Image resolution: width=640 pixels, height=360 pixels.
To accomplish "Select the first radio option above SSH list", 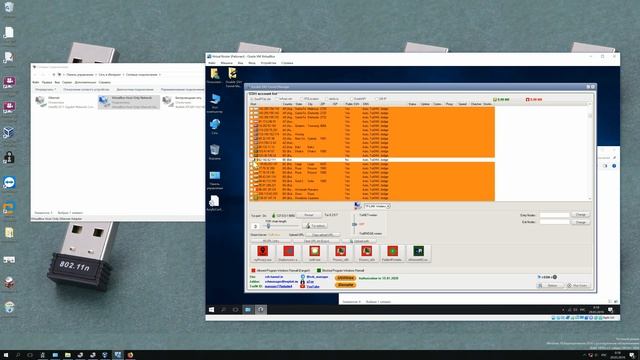I will coord(252,99).
